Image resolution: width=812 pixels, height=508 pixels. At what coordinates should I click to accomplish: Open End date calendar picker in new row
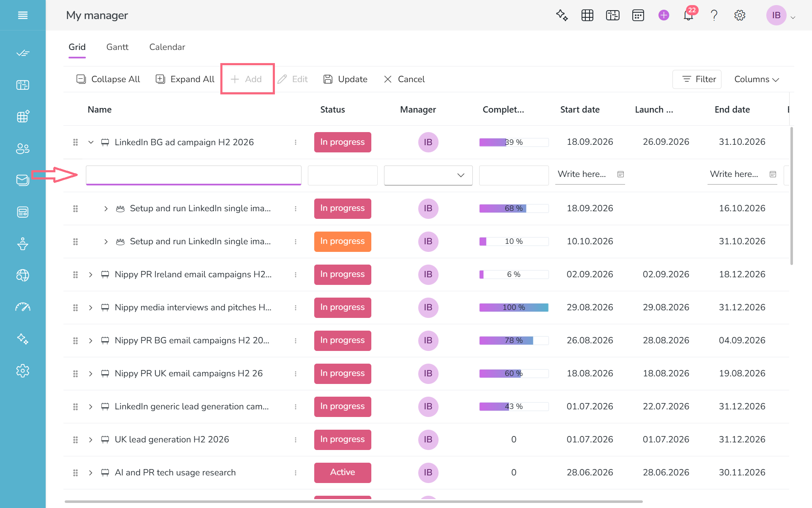773,174
